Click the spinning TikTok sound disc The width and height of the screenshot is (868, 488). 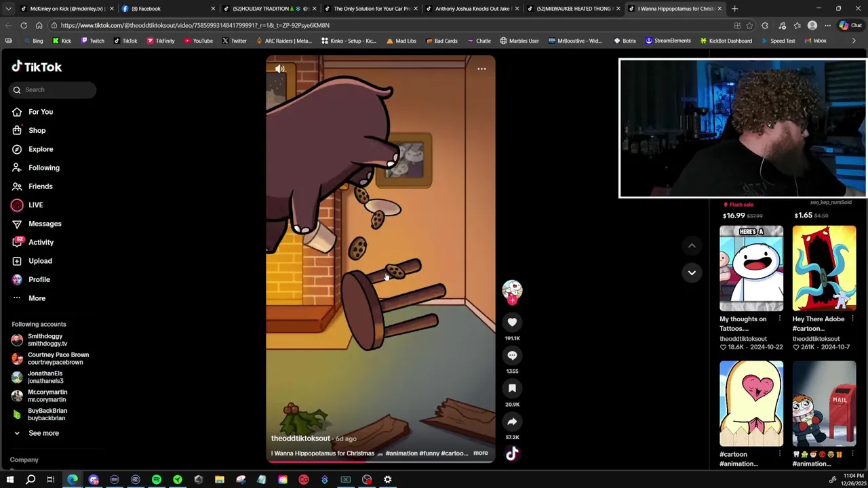[x=512, y=454]
